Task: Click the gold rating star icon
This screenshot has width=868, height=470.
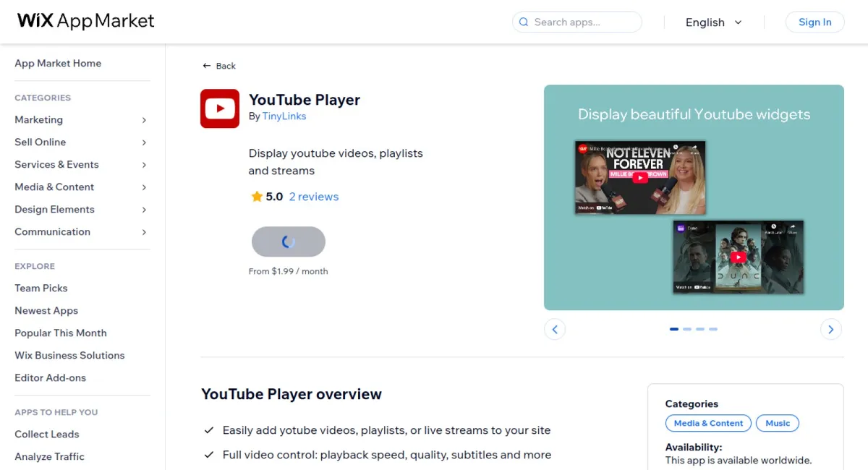Action: (257, 197)
